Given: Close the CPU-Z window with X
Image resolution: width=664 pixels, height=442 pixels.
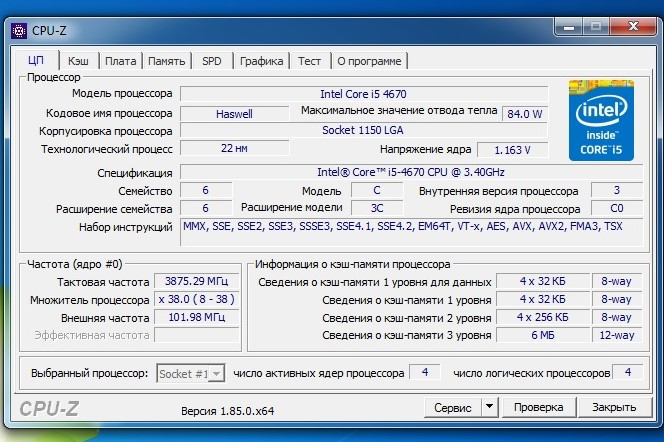Looking at the screenshot, I should click(633, 27).
